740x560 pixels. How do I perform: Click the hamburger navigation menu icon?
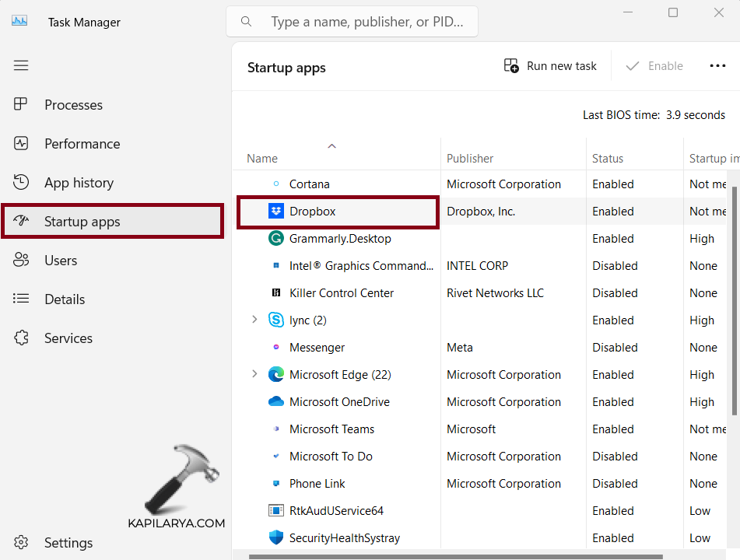click(x=21, y=65)
